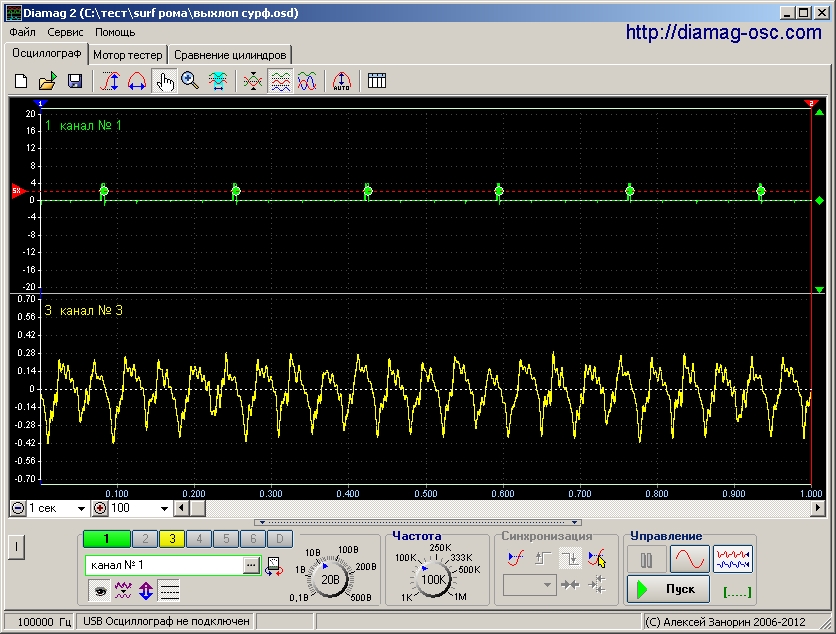Select falling edge trigger icon

coord(570,559)
